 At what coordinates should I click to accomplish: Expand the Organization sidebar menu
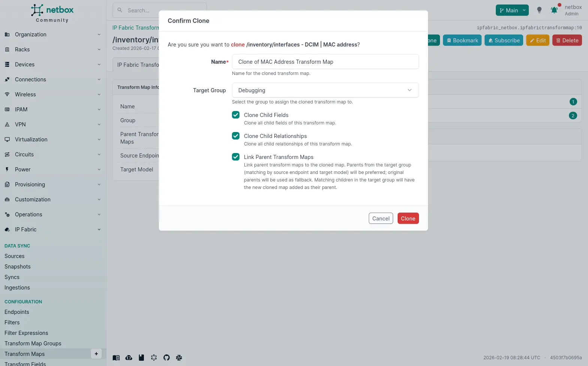(x=52, y=34)
